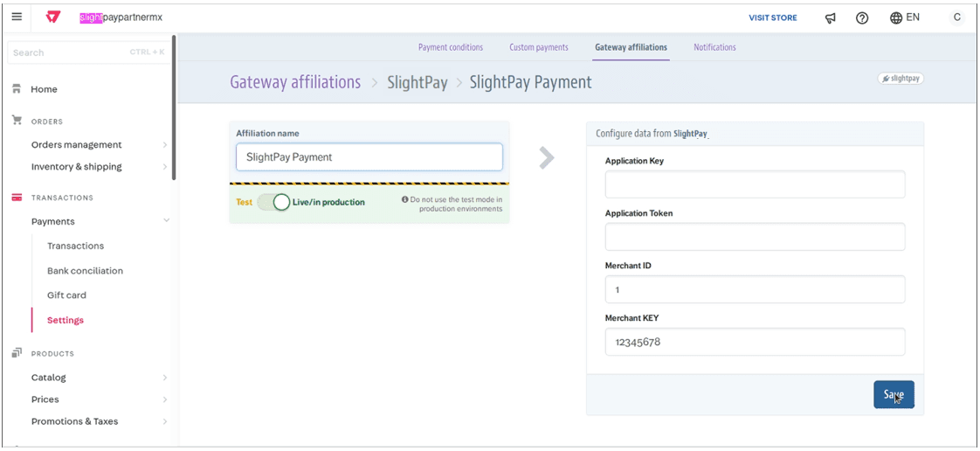Image resolution: width=980 pixels, height=451 pixels.
Task: Click the Transactions card icon
Action: point(17,198)
